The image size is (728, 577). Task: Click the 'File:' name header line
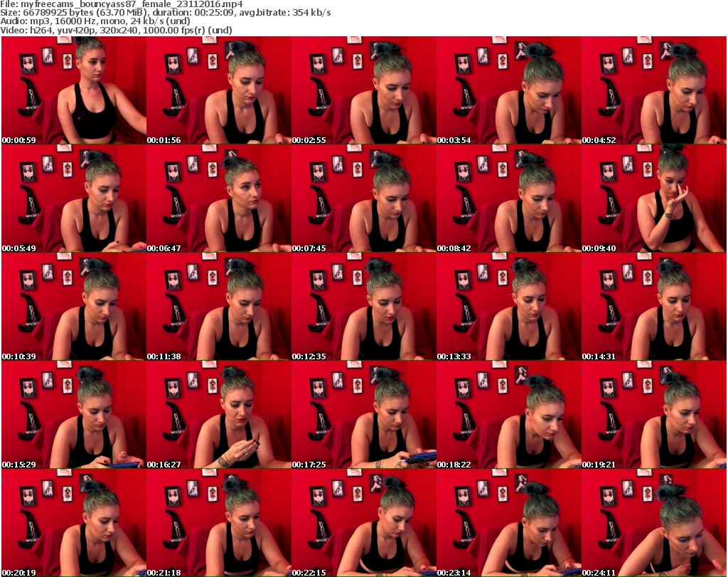tap(122, 4)
